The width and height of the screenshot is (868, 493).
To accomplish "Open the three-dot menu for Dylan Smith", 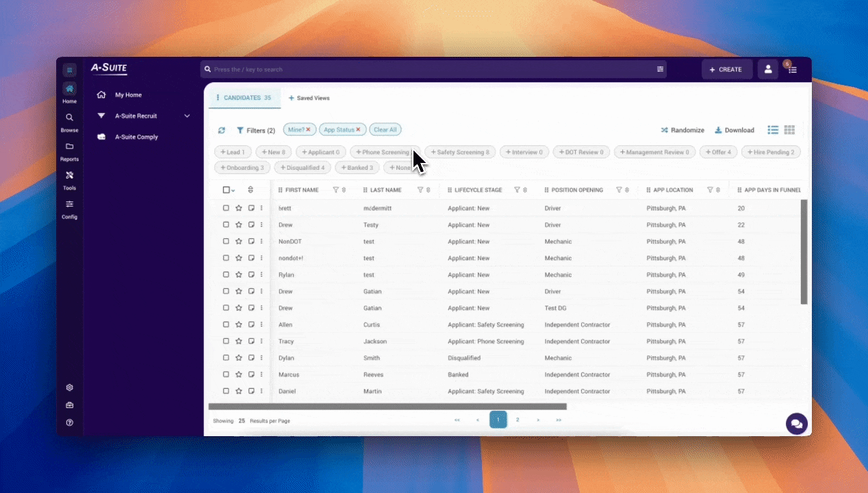I will (261, 358).
